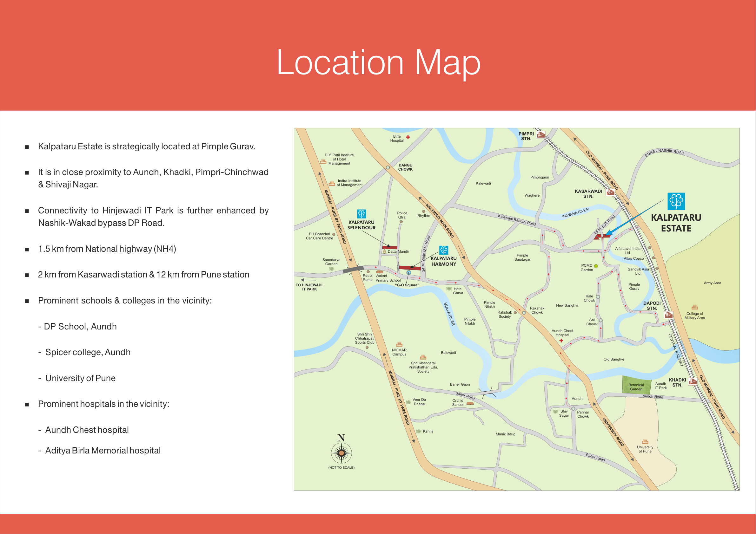Screen dimensions: 756x534
Task: Click the College of Military Area icon
Action: (694, 307)
